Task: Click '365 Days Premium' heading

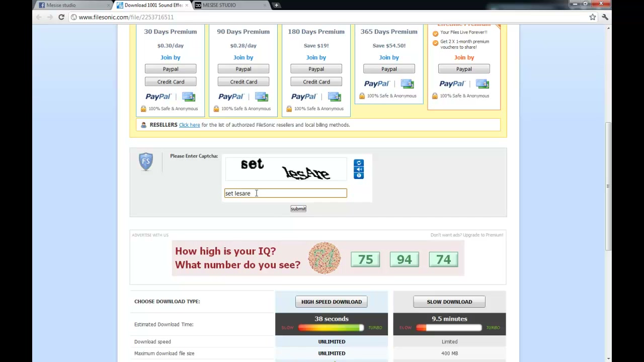Action: tap(389, 31)
